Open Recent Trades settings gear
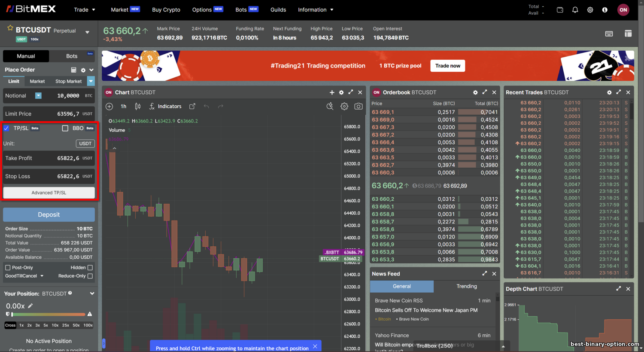The height and width of the screenshot is (352, 644). click(609, 92)
